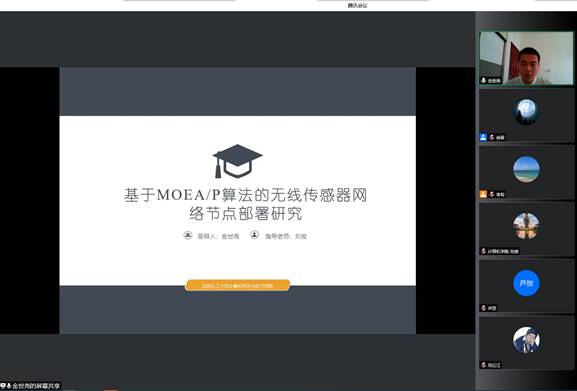Click muted mic icon under 芦放 avatar
577x391 pixels.
[484, 308]
